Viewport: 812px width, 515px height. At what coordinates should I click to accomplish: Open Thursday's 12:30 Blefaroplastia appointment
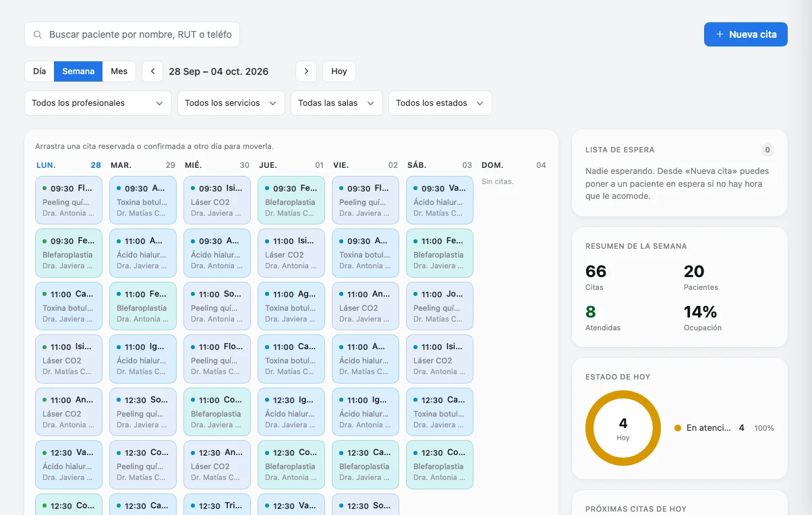(x=291, y=464)
